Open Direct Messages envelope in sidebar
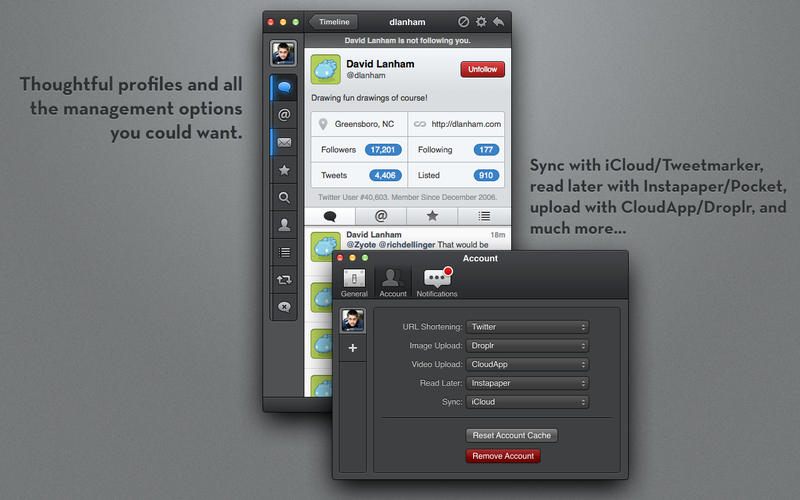The image size is (800, 500). (284, 142)
